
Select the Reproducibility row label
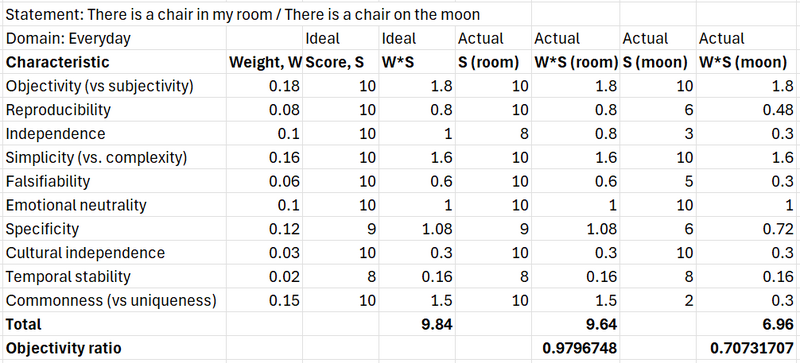click(x=115, y=110)
